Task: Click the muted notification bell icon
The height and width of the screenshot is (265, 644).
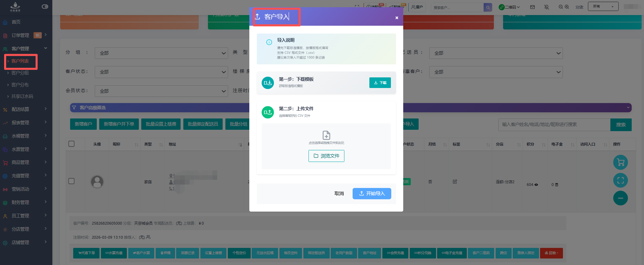Action: (547, 7)
